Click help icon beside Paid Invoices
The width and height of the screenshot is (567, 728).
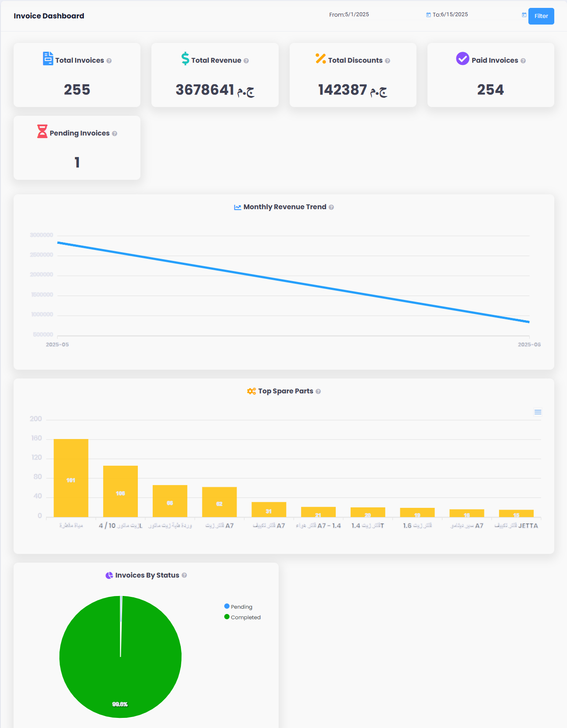pyautogui.click(x=523, y=61)
